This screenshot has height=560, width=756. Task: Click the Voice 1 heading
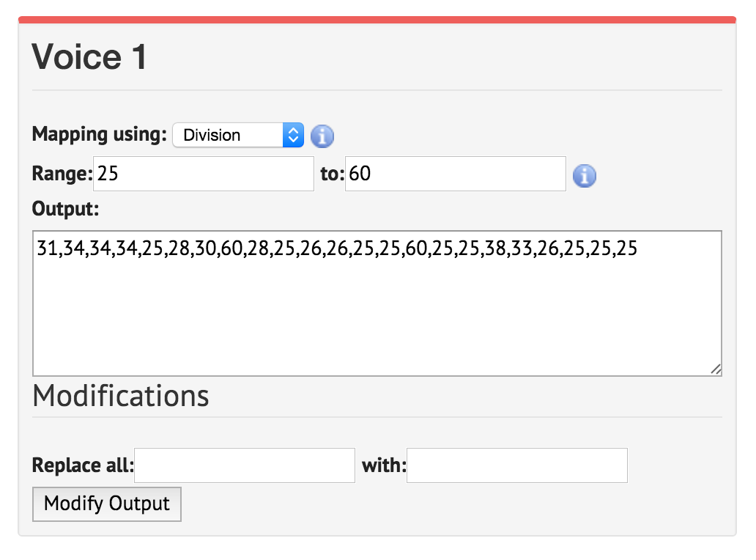[x=88, y=56]
